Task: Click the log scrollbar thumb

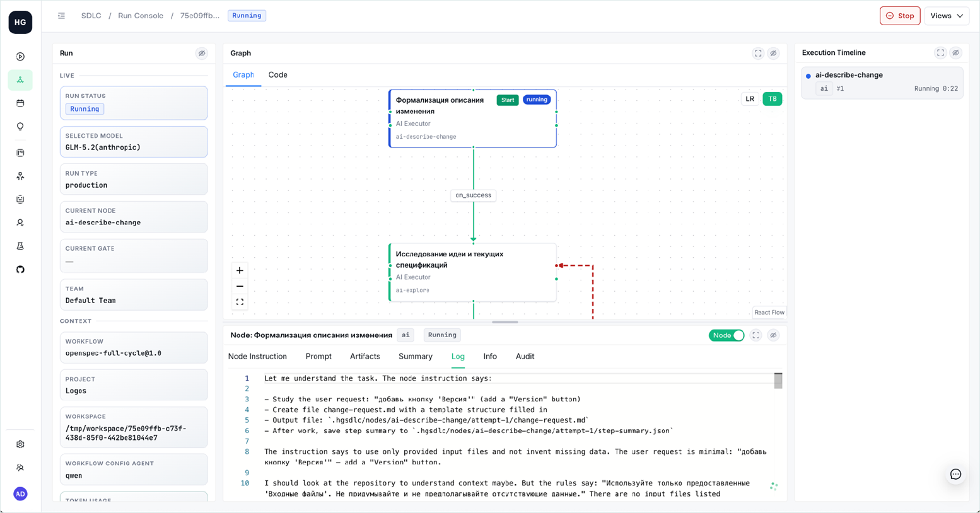Action: (778, 381)
